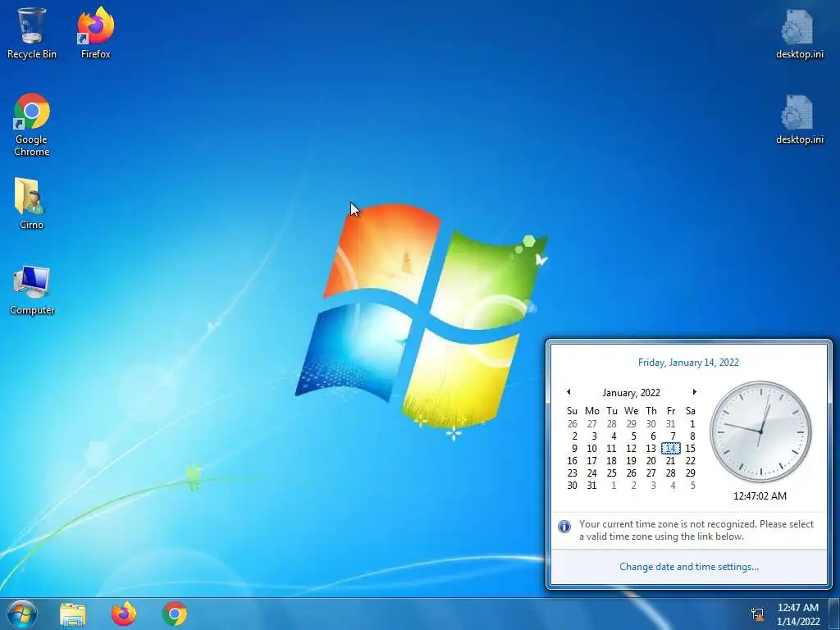
Task: Select the Google Chrome desktop shortcut
Action: [32, 125]
